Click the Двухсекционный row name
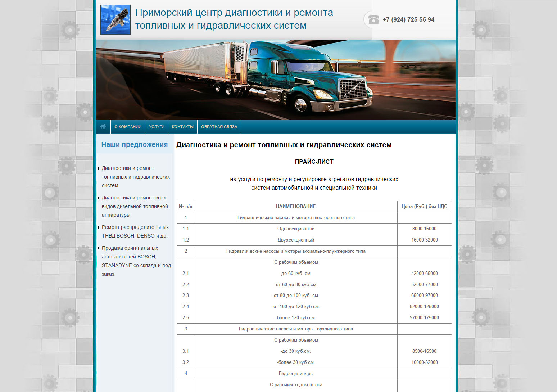Viewport: 557px width, 392px height. [296, 240]
